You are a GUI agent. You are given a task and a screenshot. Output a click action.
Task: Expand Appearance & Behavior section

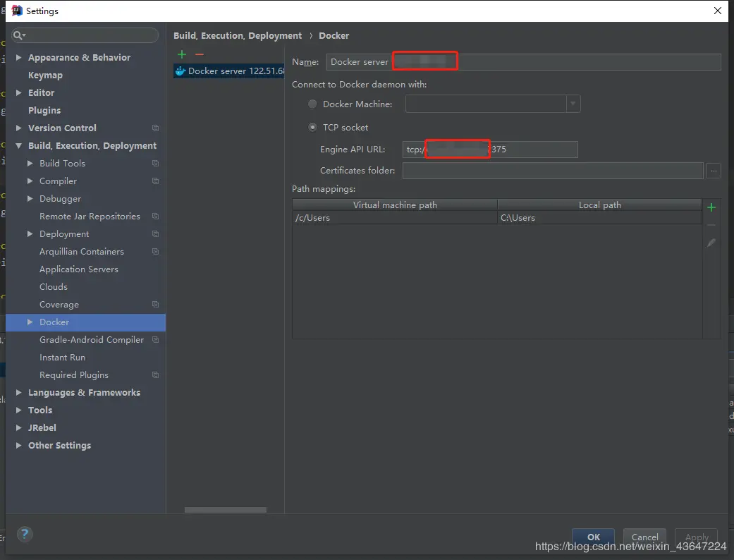click(19, 57)
